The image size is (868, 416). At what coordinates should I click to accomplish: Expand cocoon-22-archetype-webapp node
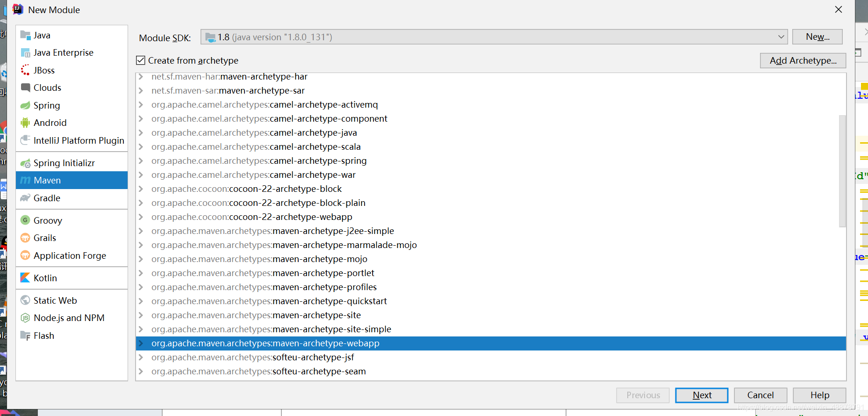[x=141, y=217]
